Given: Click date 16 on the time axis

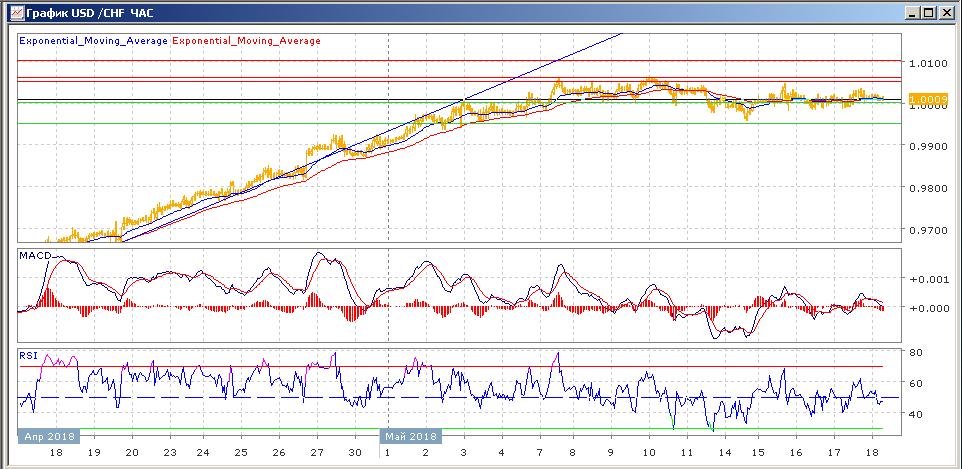Looking at the screenshot, I should pos(796,452).
